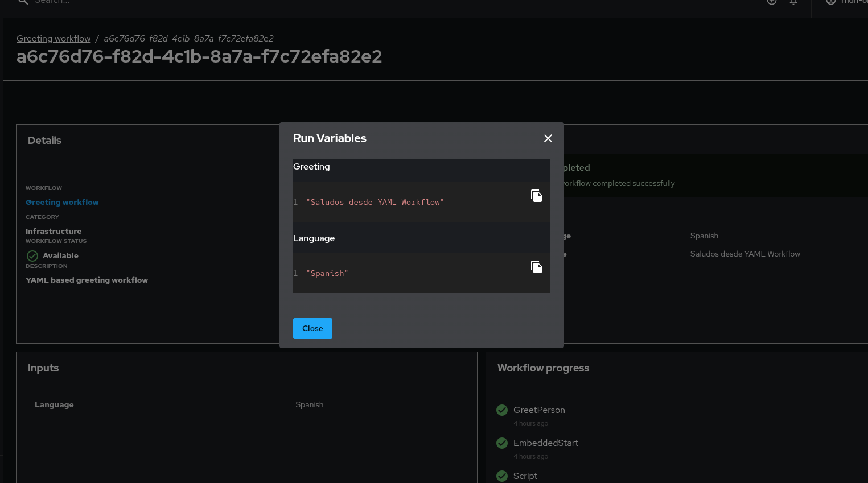The image size is (868, 483).
Task: Click the "Saludos desde YAML Workflow" code line
Action: 375,203
